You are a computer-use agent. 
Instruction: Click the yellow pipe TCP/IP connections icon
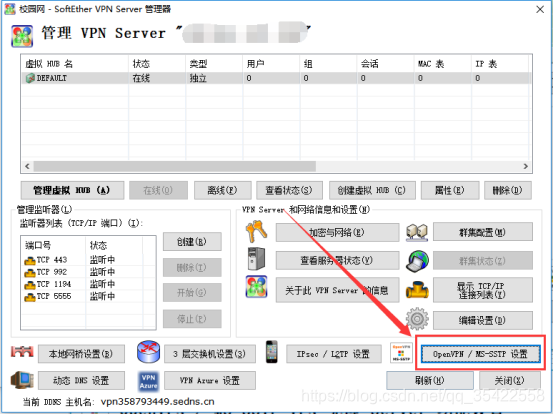[x=417, y=290]
